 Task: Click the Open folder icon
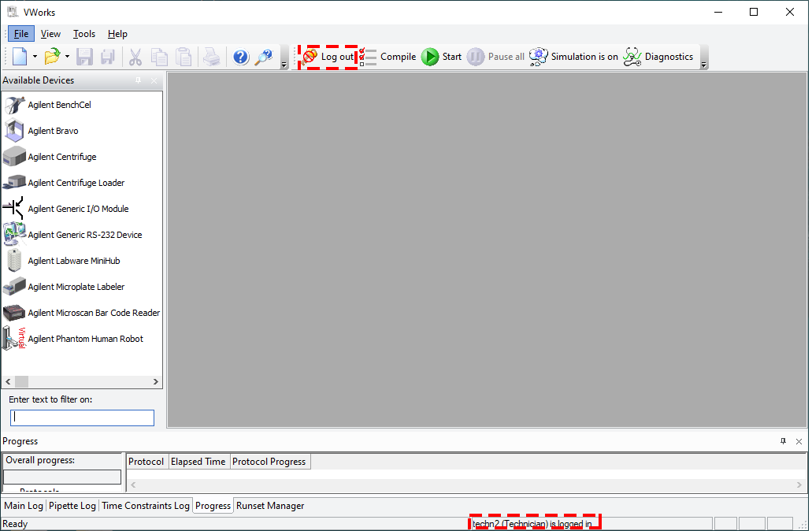pos(52,57)
